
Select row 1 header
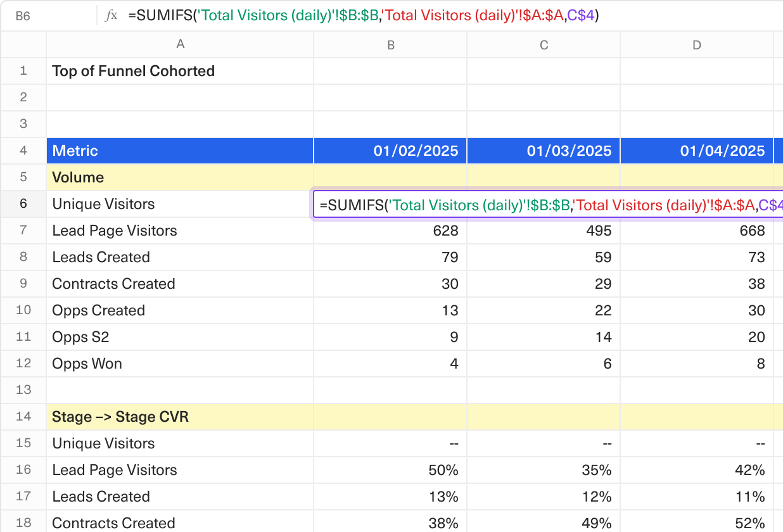pyautogui.click(x=23, y=71)
